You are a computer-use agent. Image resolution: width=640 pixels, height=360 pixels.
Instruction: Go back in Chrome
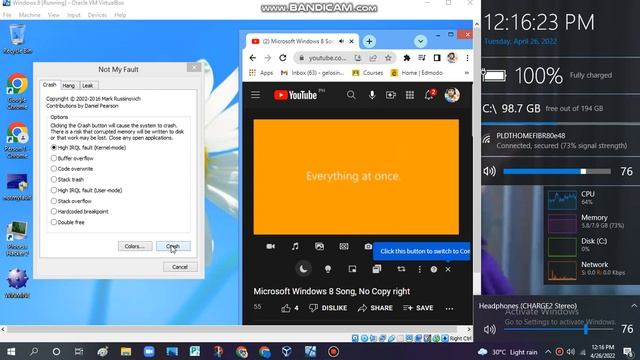click(x=252, y=58)
